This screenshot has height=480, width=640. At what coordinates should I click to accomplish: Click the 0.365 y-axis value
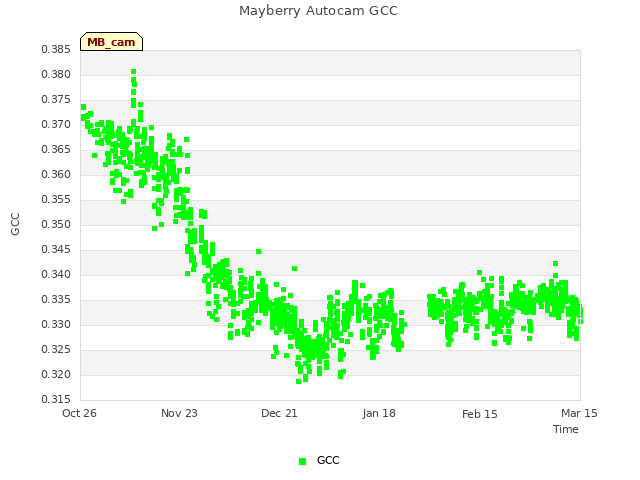click(56, 149)
